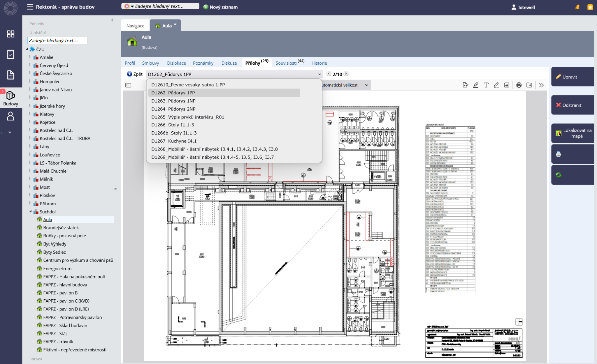This screenshot has height=364, width=597.
Task: Select D1267_Kuchyne I4.1 option
Action: pyautogui.click(x=174, y=141)
